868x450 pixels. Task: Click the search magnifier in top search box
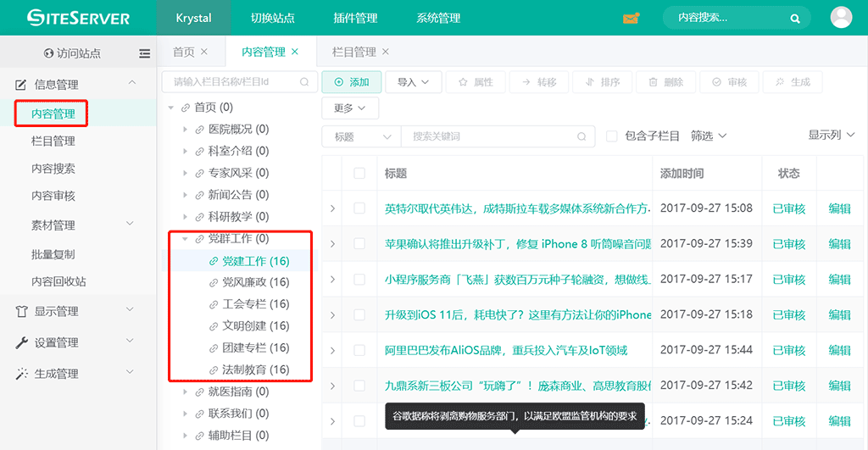(x=795, y=18)
